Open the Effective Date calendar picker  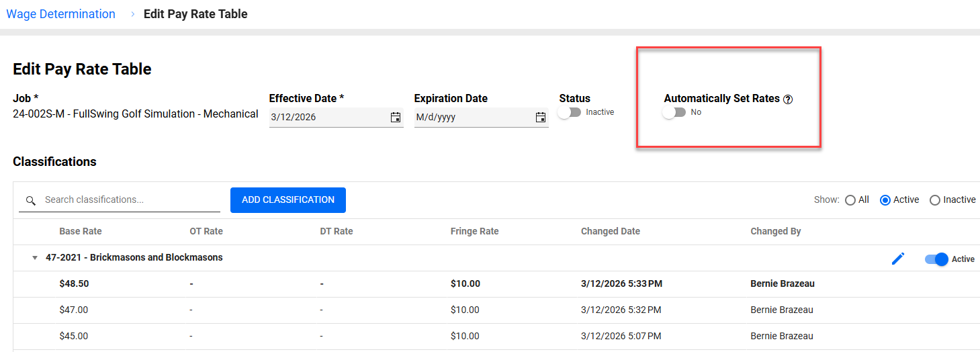pos(396,118)
